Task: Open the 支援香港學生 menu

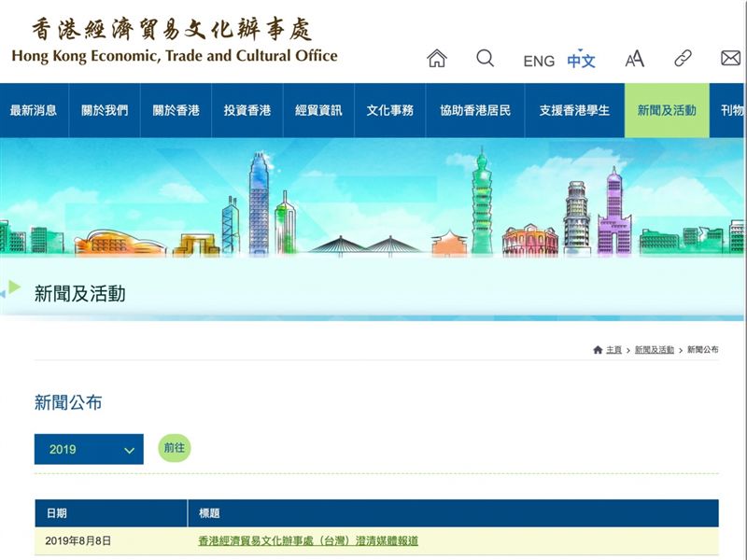Action: click(x=574, y=110)
